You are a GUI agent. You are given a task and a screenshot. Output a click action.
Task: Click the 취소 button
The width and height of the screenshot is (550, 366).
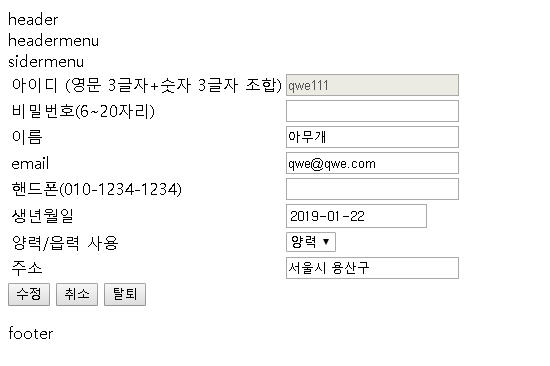point(77,294)
